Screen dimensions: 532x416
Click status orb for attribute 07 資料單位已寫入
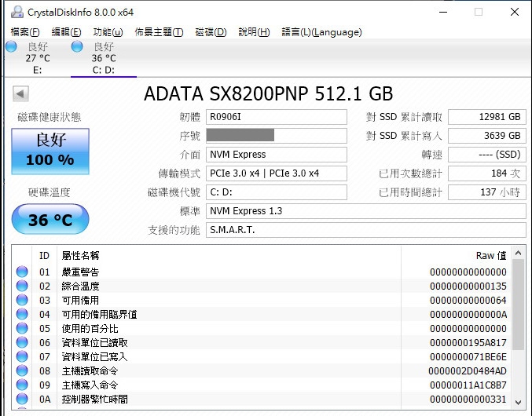click(22, 356)
